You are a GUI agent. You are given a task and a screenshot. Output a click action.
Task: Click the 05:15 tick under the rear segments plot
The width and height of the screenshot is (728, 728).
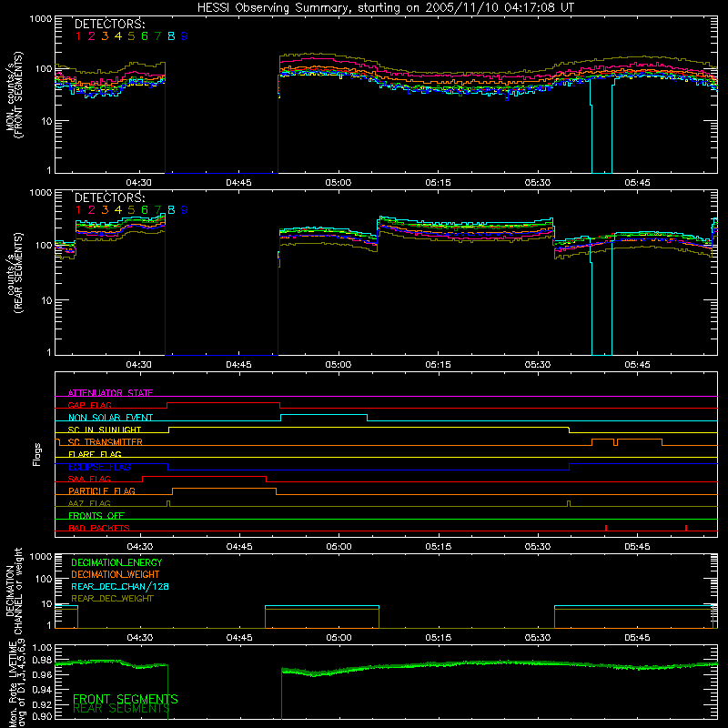coord(438,365)
